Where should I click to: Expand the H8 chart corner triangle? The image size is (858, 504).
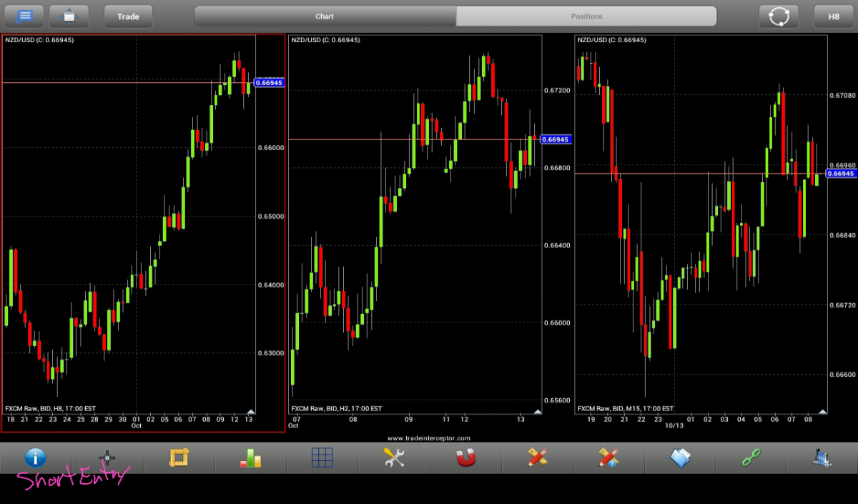pos(250,411)
